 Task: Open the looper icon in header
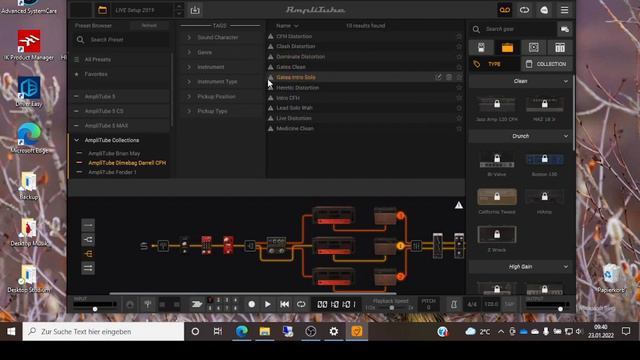[x=524, y=10]
